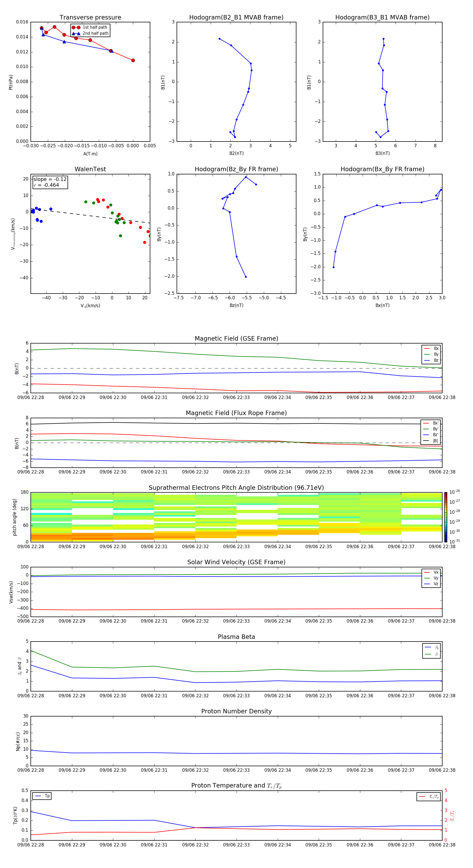This screenshot has height=868, width=473.
Task: Select the 'Proton Number Density' panel title
Action: click(236, 711)
